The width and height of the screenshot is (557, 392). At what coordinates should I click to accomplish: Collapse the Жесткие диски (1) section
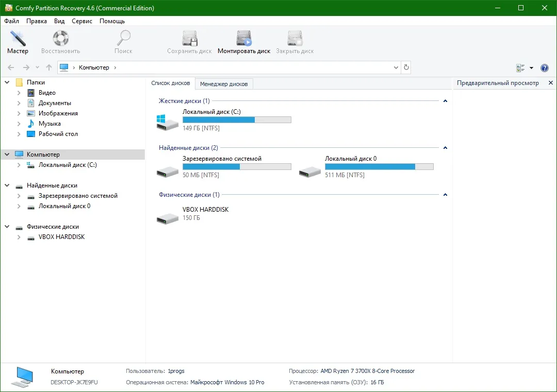(x=445, y=101)
